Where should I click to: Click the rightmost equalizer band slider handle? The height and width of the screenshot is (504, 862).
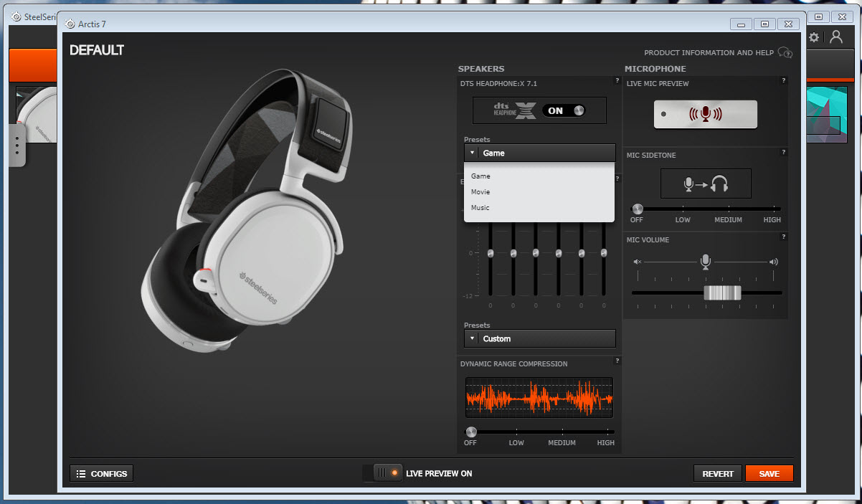click(x=604, y=253)
